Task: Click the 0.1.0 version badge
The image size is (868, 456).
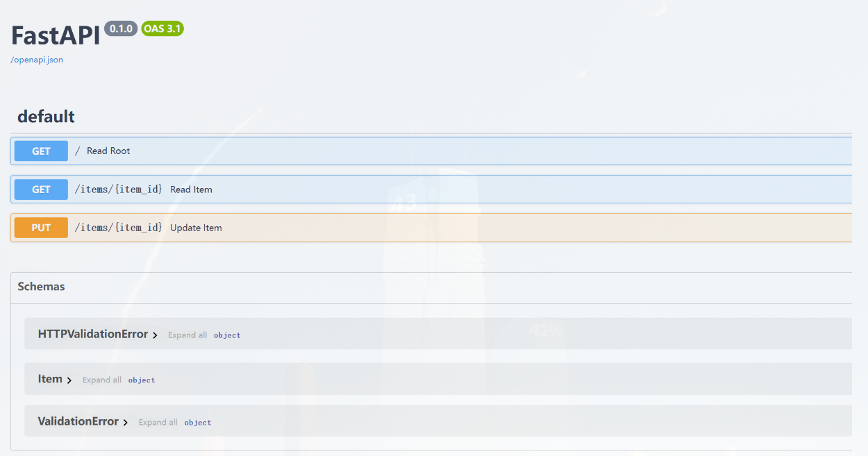Action: 121,28
